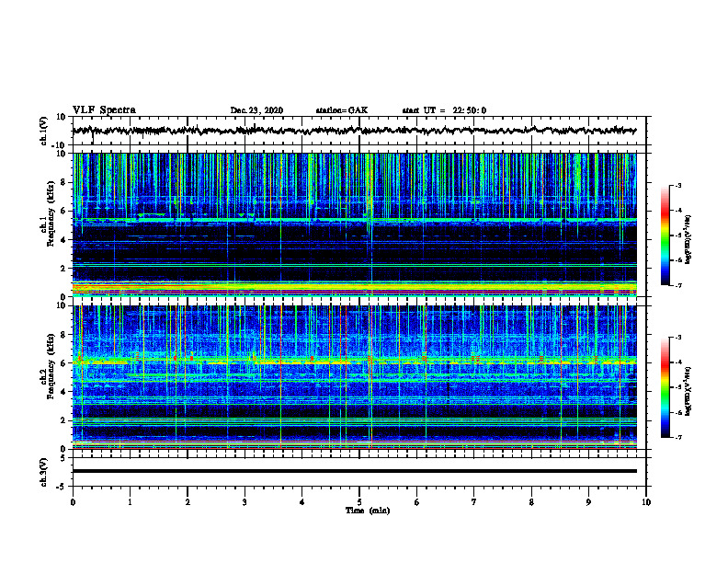The width and height of the screenshot is (728, 563).
Task: Click time tick label '3' on x-axis
Action: tap(245, 502)
